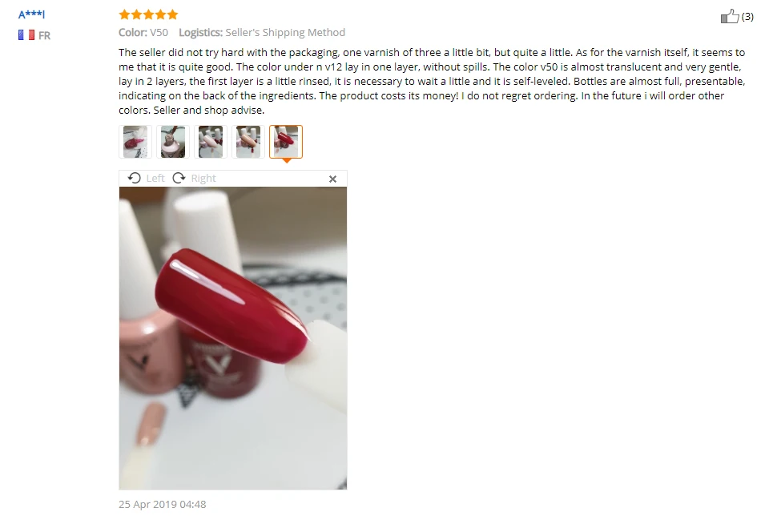Click the "Right" rotate label
Image resolution: width=769 pixels, height=532 pixels.
pyautogui.click(x=203, y=179)
